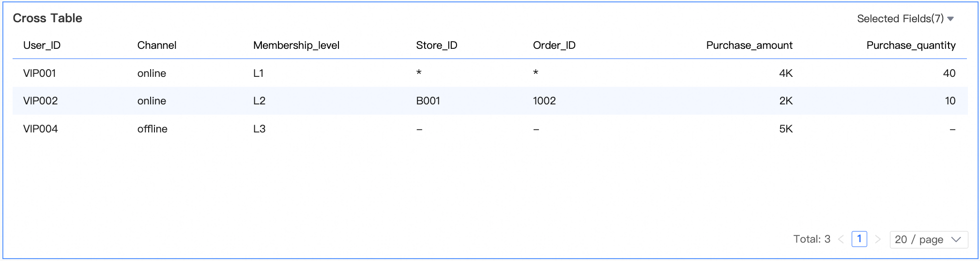980x261 pixels.
Task: Click the B001 store cell
Action: point(428,101)
